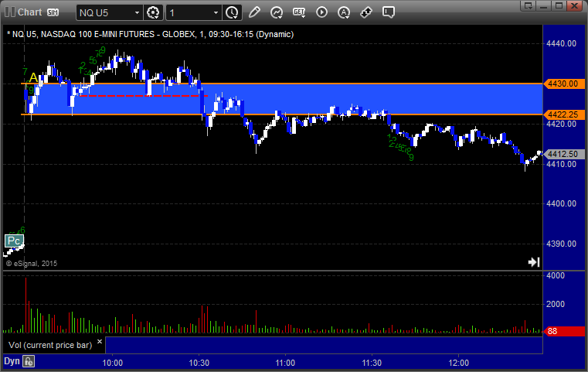Click the Dyn scaling label
Screen dimensions: 588x372
12,361
